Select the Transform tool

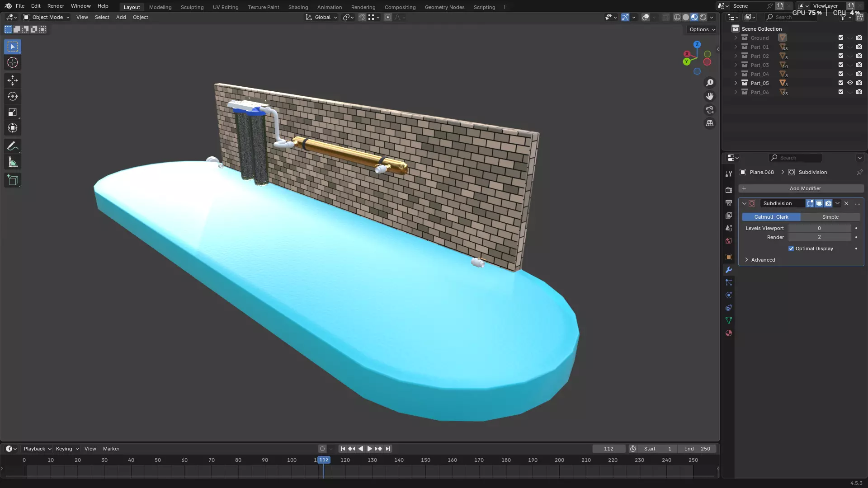[x=13, y=128]
